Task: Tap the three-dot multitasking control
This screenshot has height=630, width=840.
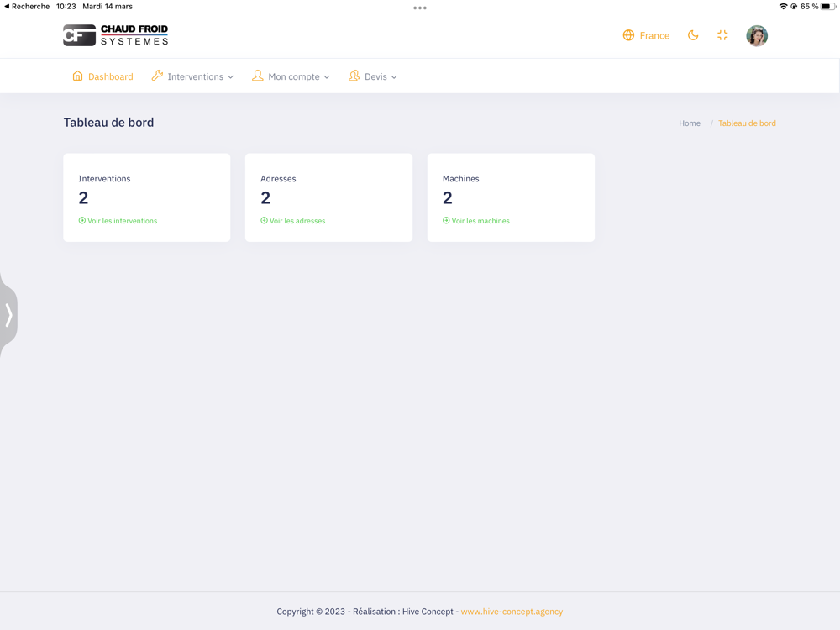Action: (420, 8)
